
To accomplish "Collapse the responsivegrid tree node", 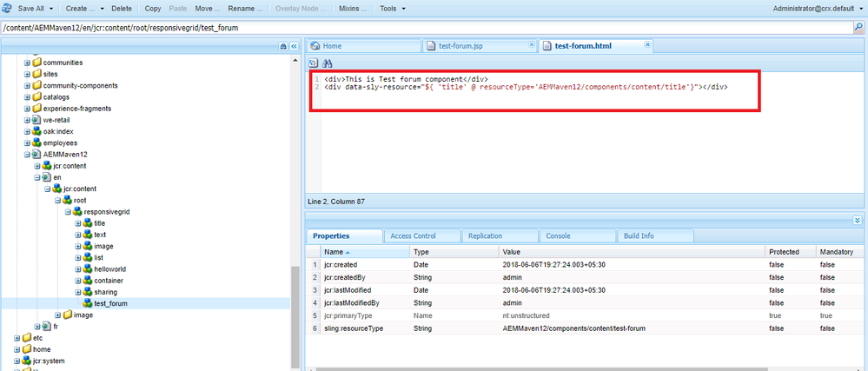I will (x=68, y=212).
